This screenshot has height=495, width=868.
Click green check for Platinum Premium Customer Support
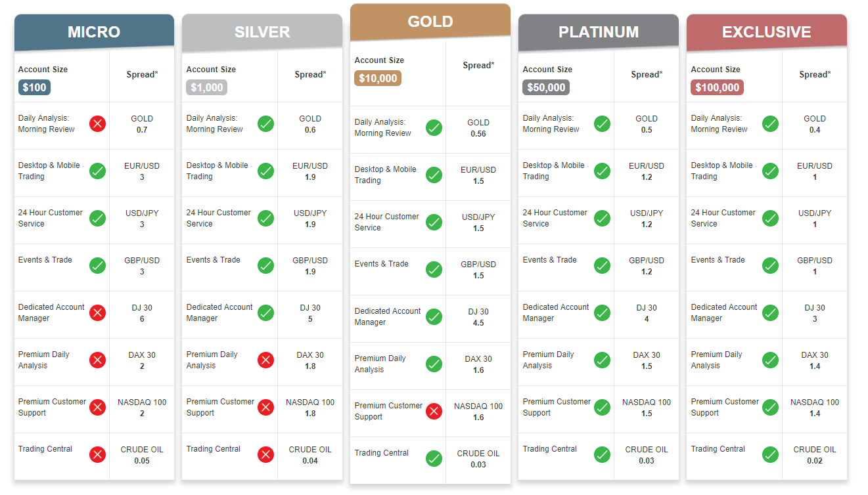click(602, 407)
